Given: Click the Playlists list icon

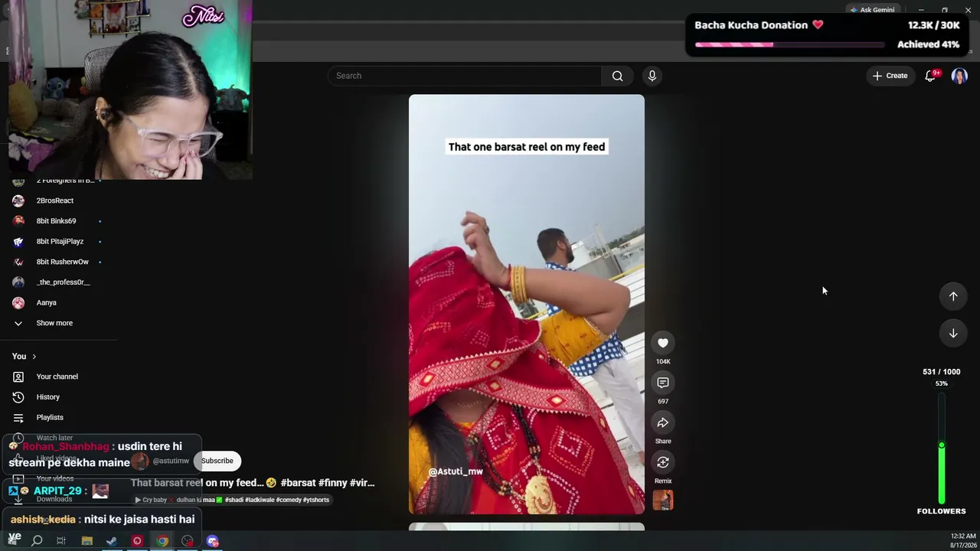Looking at the screenshot, I should 18,417.
